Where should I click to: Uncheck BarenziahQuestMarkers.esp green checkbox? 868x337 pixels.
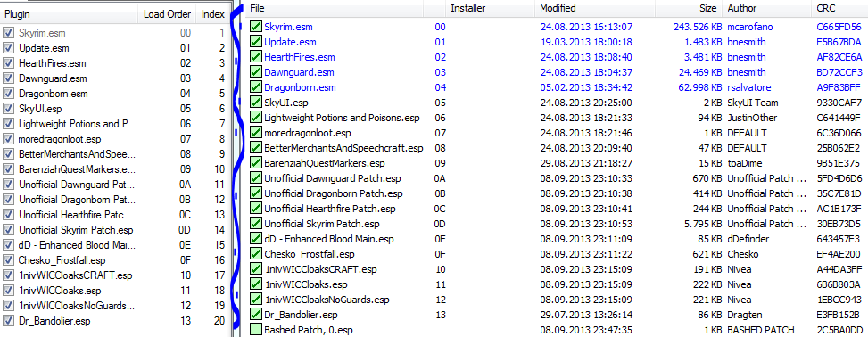256,163
